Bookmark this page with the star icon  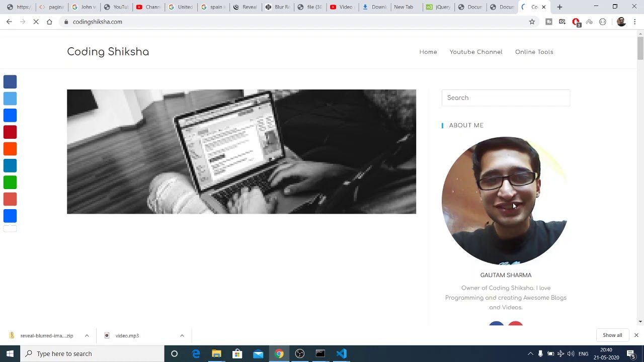[532, 22]
